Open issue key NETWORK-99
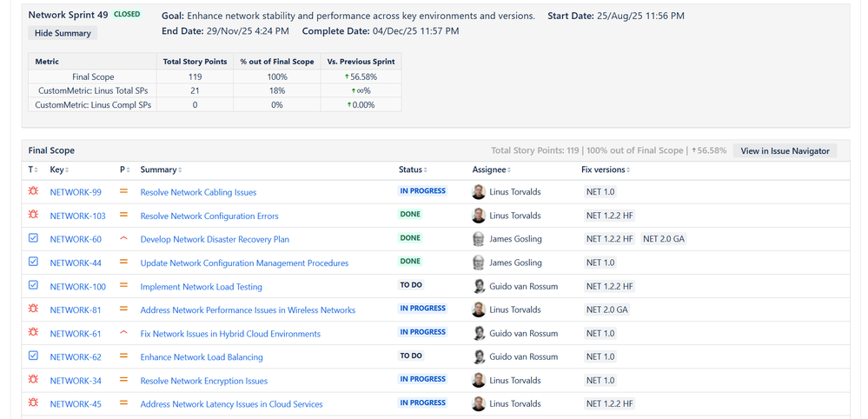 pyautogui.click(x=76, y=193)
